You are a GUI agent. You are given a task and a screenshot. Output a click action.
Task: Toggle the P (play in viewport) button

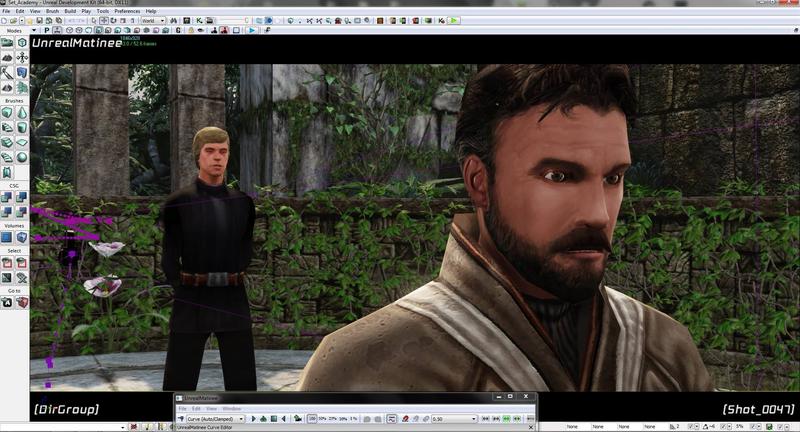pos(47,31)
